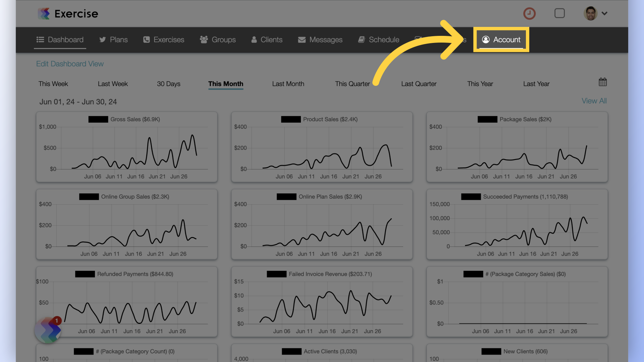Click the Failed Invoice Revenue ($203.71) label

[x=330, y=274]
